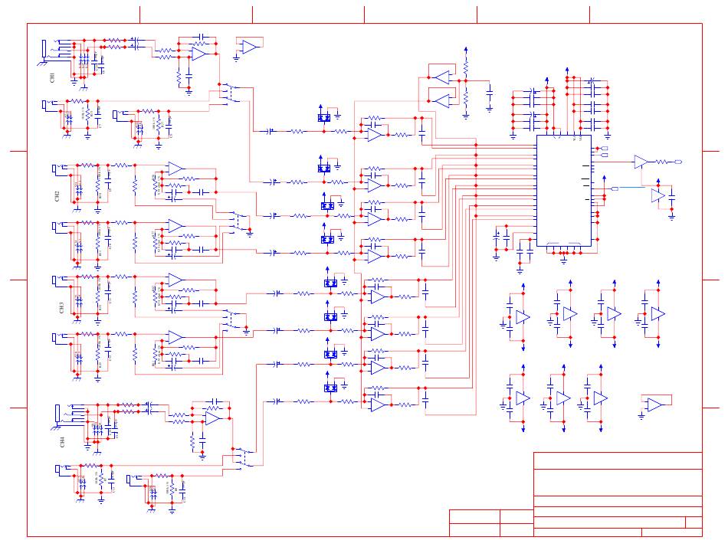Click the CH3 channel label
728x560 pixels.
click(x=61, y=308)
